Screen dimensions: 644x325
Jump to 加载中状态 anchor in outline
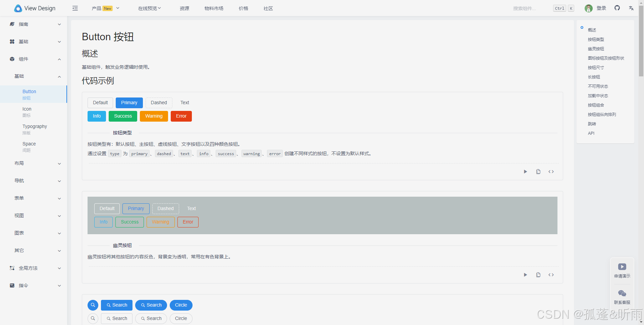(598, 96)
